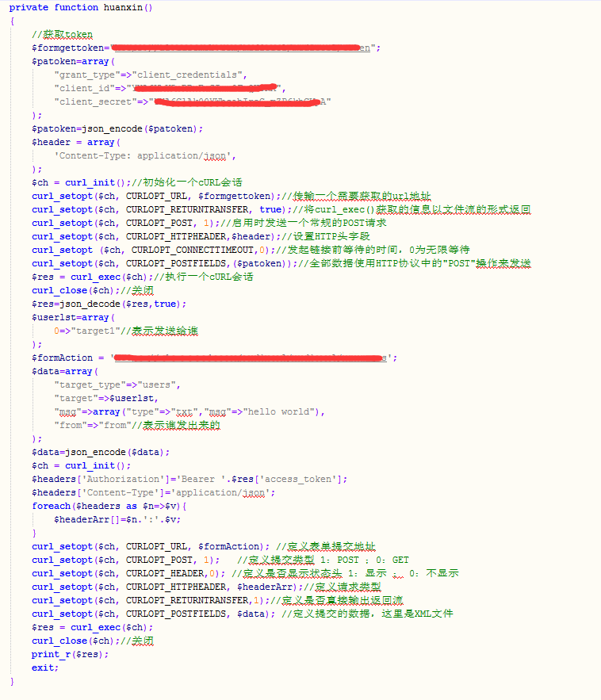Click the $data=json_encode($data) line

click(x=101, y=452)
